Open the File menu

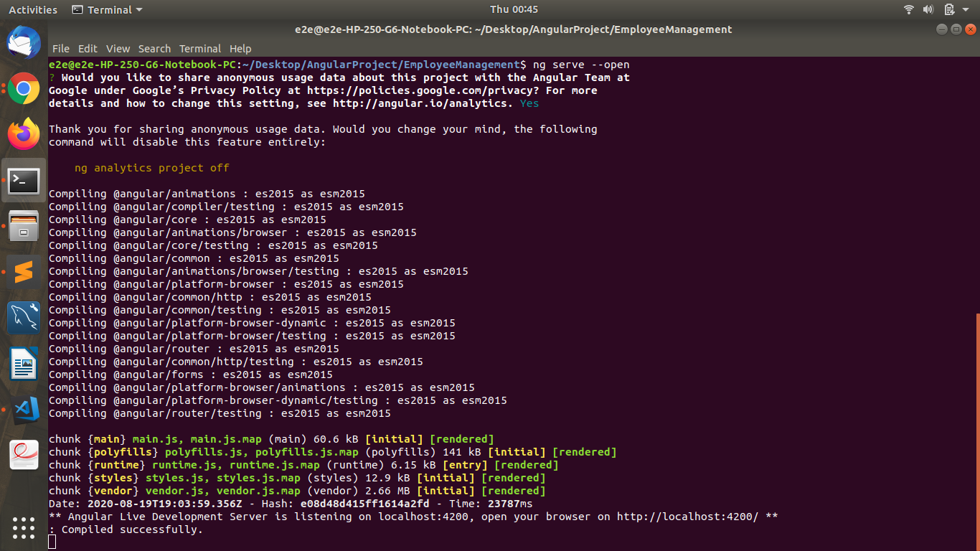click(x=61, y=49)
